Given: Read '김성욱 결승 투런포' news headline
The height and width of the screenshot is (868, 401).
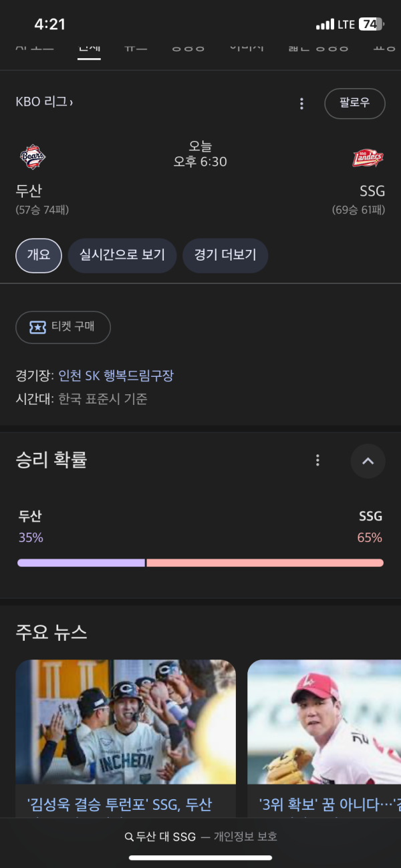Looking at the screenshot, I should point(120,805).
